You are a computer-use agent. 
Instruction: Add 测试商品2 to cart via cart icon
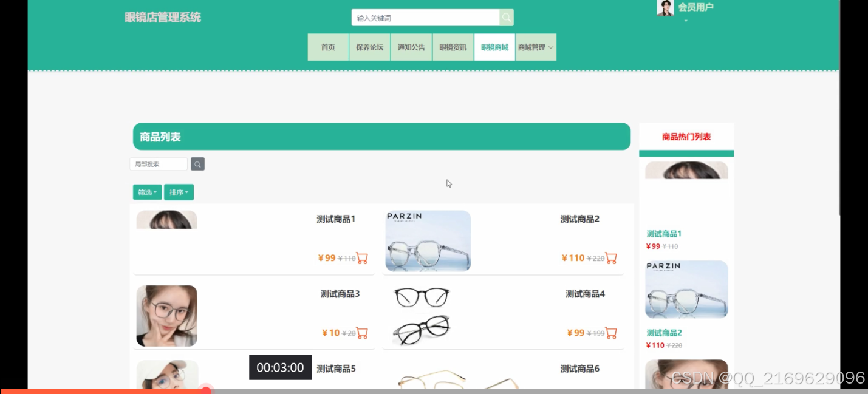(x=611, y=258)
